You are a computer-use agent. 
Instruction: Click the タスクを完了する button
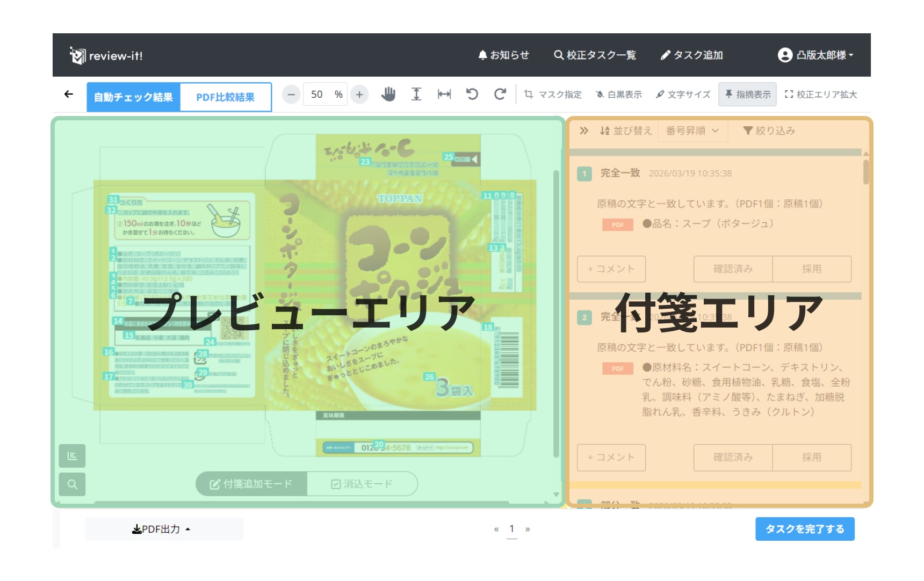click(x=804, y=529)
